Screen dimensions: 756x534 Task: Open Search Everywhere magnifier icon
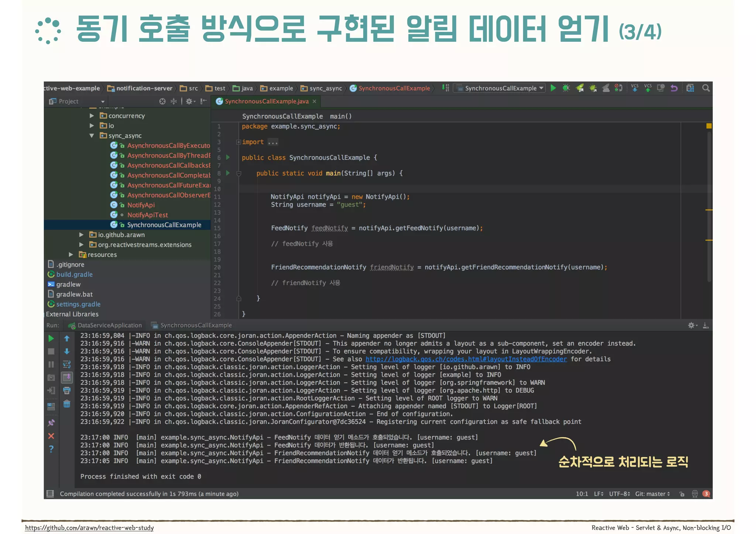pyautogui.click(x=706, y=88)
